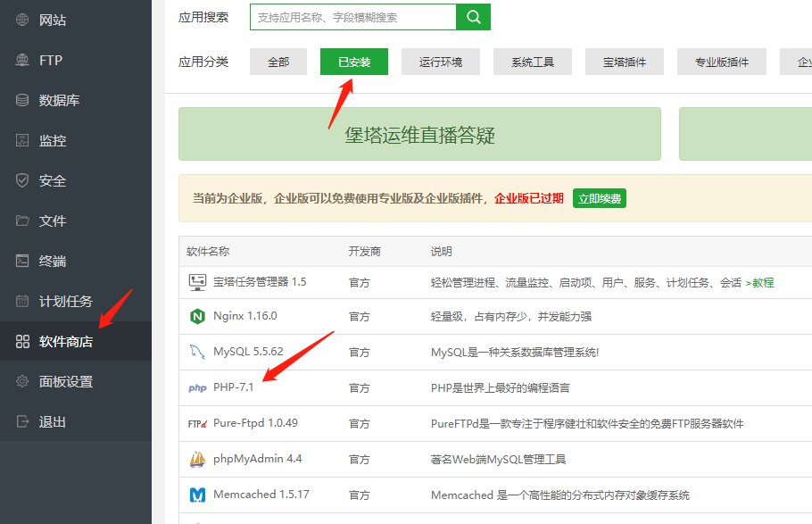Click the database icon beside 数据库
The image size is (812, 524).
click(22, 100)
